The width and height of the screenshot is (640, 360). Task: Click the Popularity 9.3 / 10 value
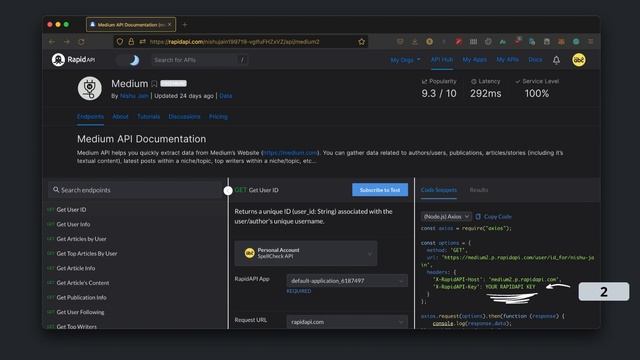(x=439, y=93)
